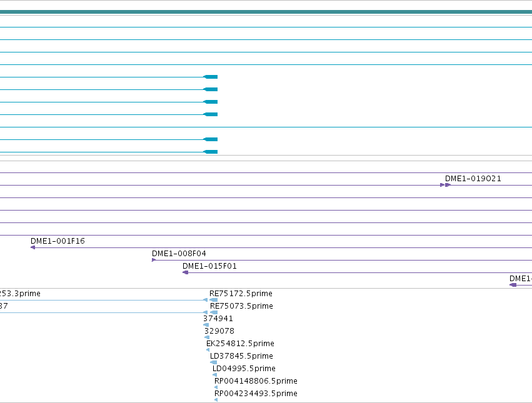Select the EK254812.5prime arrow glyph
532x403 pixels.
click(208, 350)
